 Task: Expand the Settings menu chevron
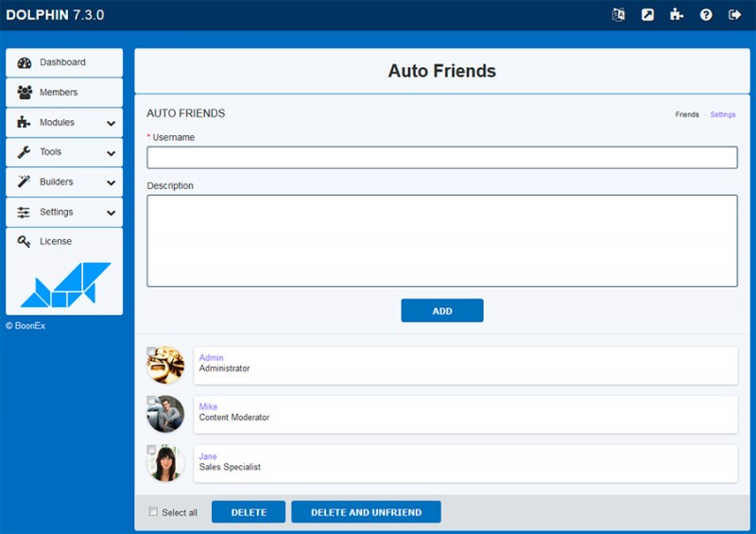111,213
